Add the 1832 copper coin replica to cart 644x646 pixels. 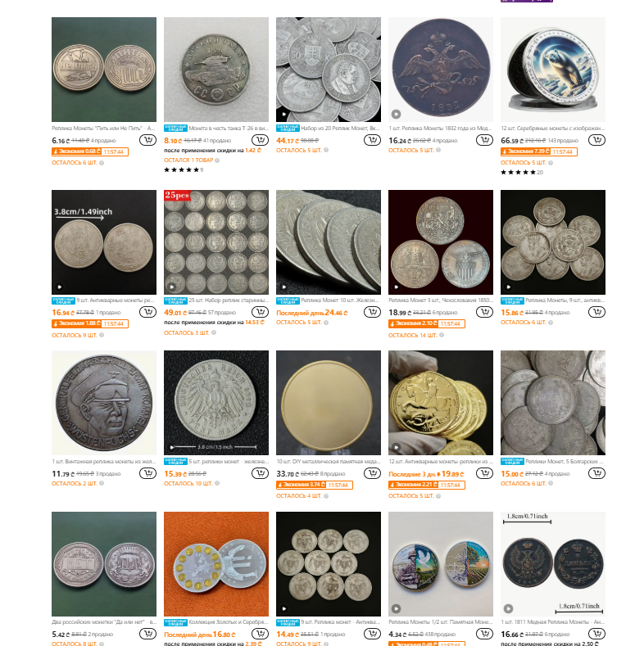pos(484,141)
